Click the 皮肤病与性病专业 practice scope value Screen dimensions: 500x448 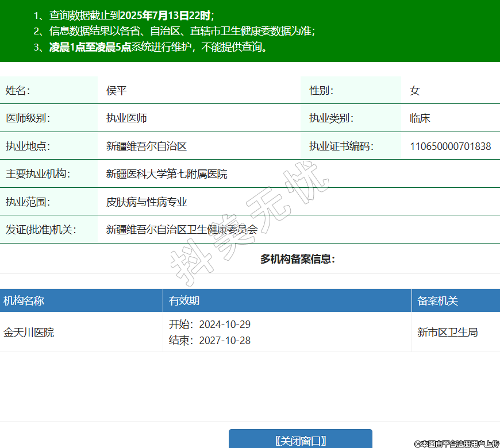pyautogui.click(x=147, y=202)
